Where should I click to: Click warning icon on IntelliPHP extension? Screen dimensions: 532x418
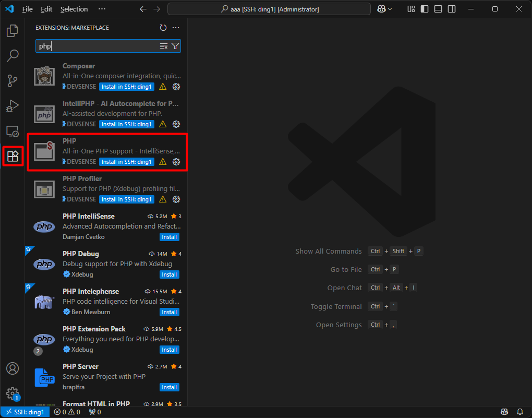pyautogui.click(x=163, y=124)
